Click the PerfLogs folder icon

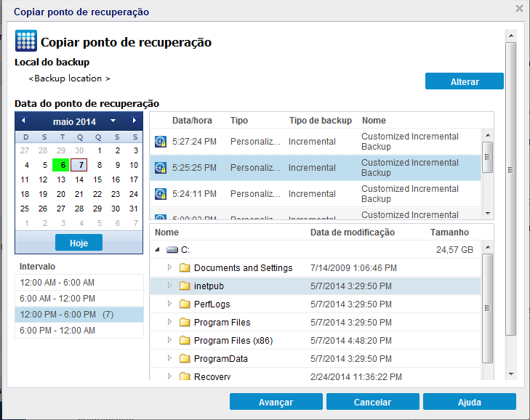coord(185,304)
